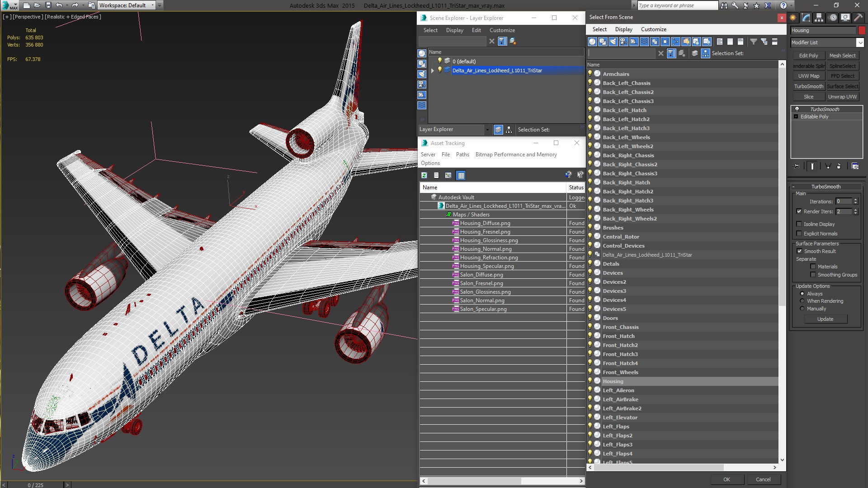Open Bitmap Performance and Memory menu
The width and height of the screenshot is (868, 488).
(516, 155)
